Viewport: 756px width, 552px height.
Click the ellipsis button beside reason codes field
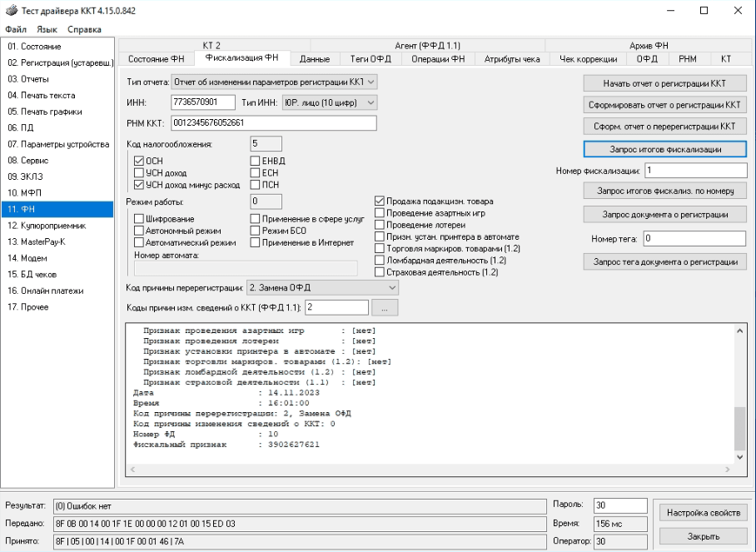[385, 308]
